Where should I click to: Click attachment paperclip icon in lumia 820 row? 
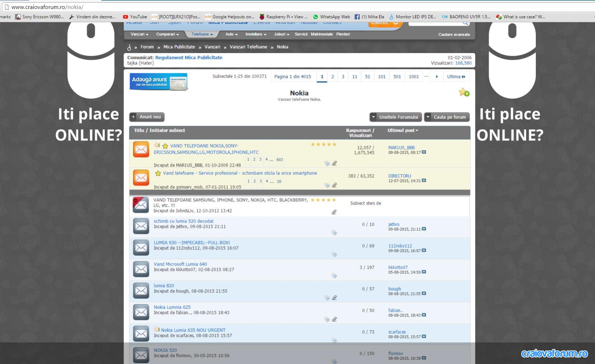pos(334,298)
